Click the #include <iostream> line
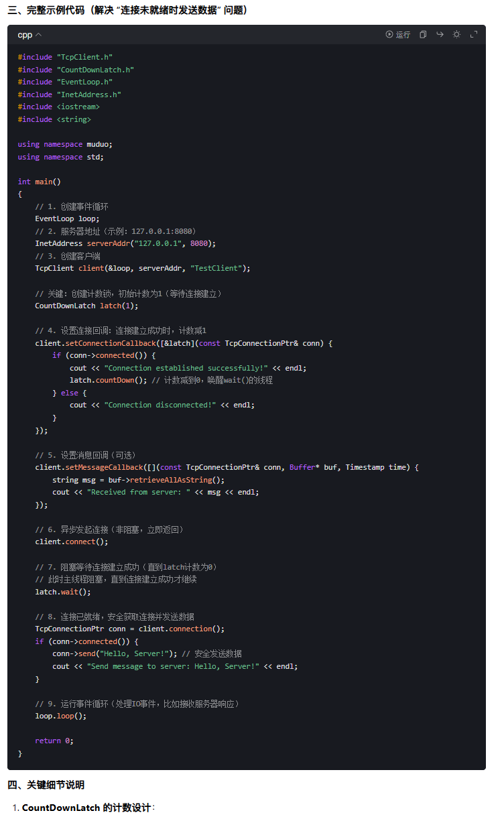 58,107
